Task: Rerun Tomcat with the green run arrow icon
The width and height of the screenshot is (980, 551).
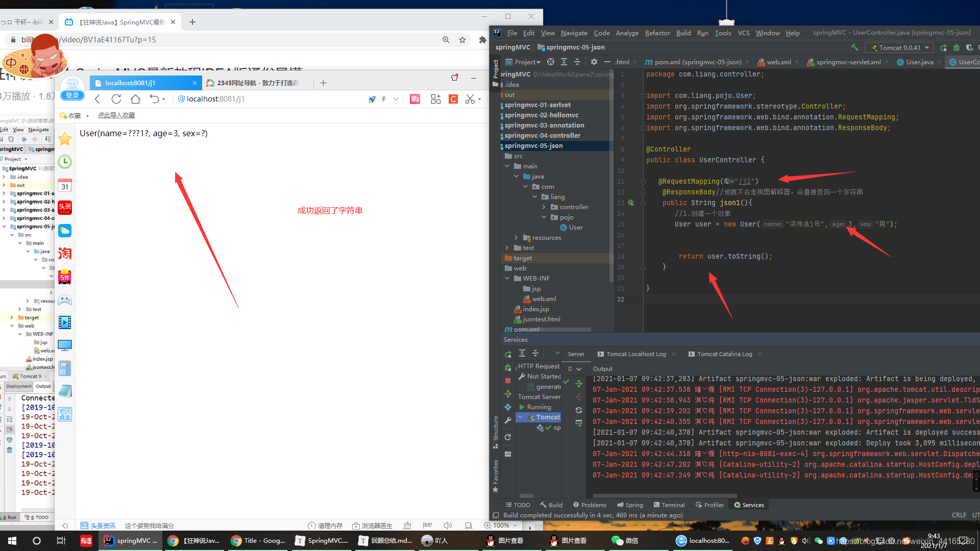Action: pyautogui.click(x=943, y=47)
